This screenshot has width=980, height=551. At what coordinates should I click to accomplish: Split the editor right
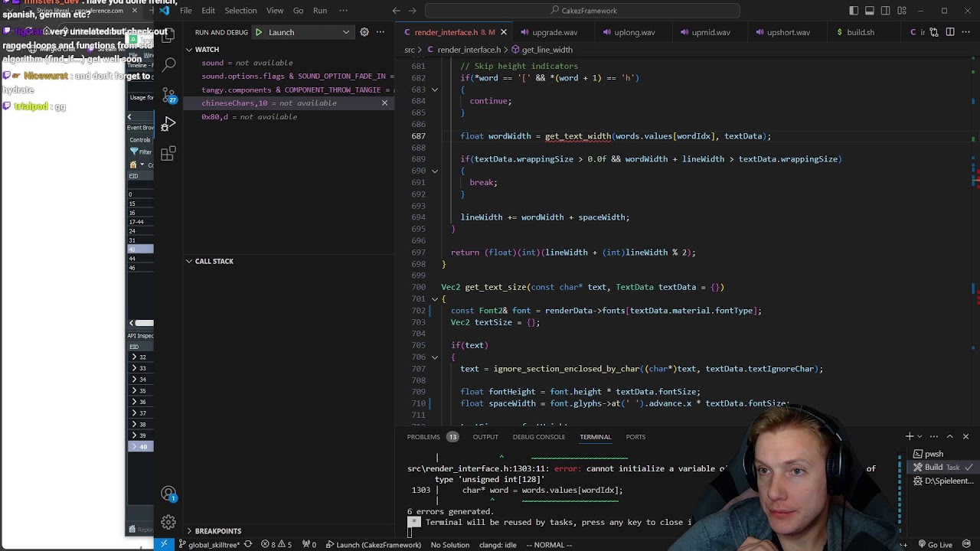pyautogui.click(x=950, y=32)
